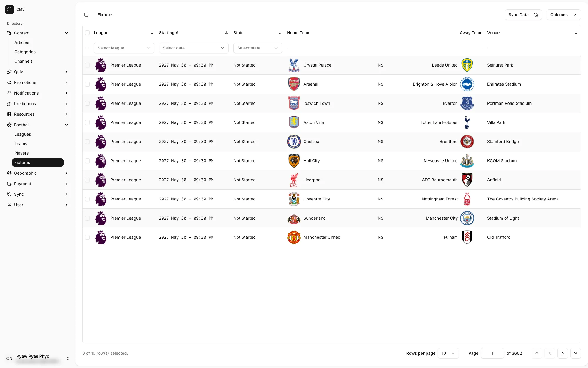Change the Rows per page dropdown

point(448,353)
